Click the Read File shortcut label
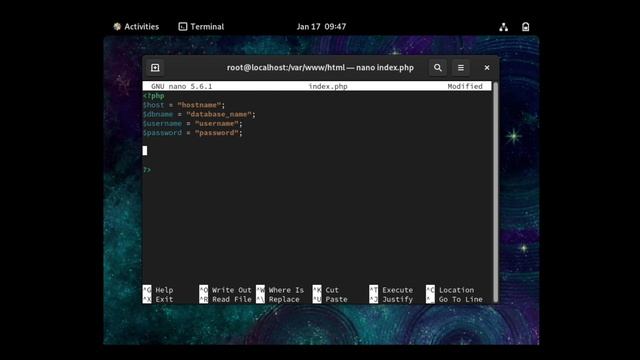The image size is (640, 360). click(x=231, y=299)
